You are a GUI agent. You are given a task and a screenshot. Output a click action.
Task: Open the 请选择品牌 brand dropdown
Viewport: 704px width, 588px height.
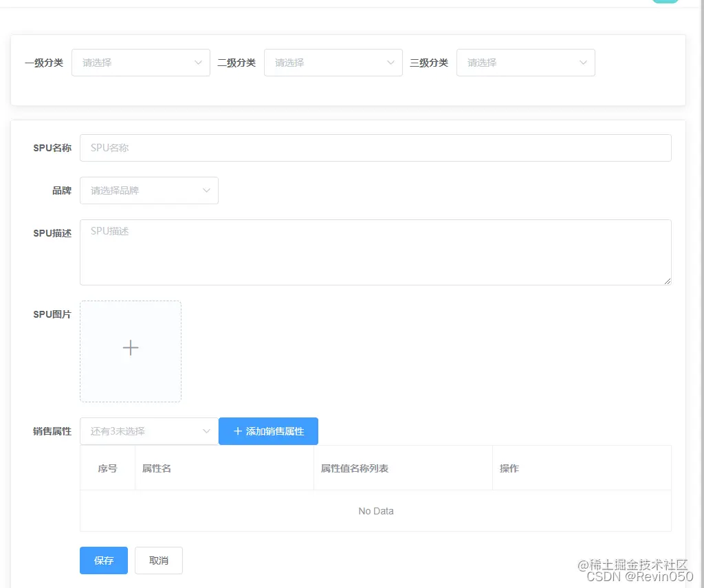tap(144, 190)
